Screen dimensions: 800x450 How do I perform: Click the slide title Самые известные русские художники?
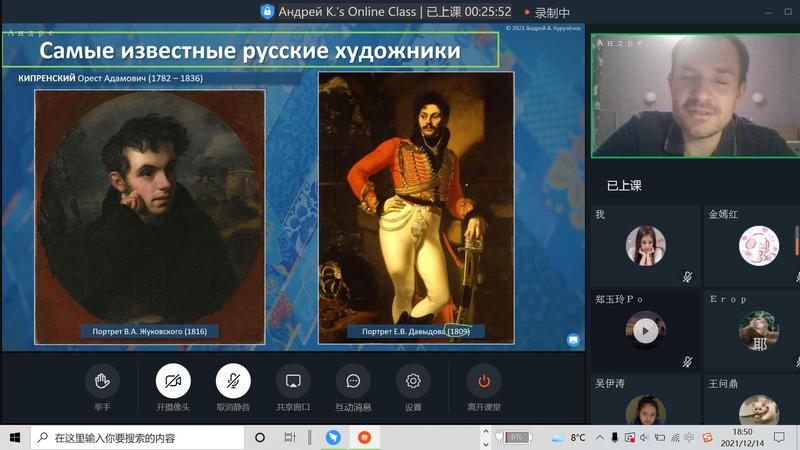(250, 51)
